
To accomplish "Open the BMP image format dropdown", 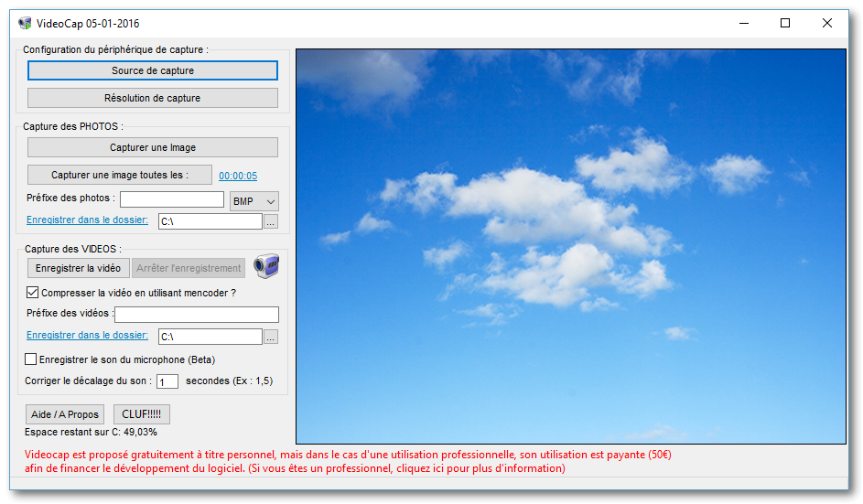I will click(254, 200).
